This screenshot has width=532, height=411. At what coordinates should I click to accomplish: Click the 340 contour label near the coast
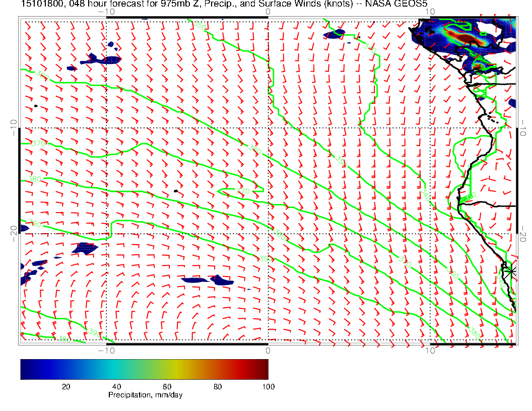[x=426, y=195]
